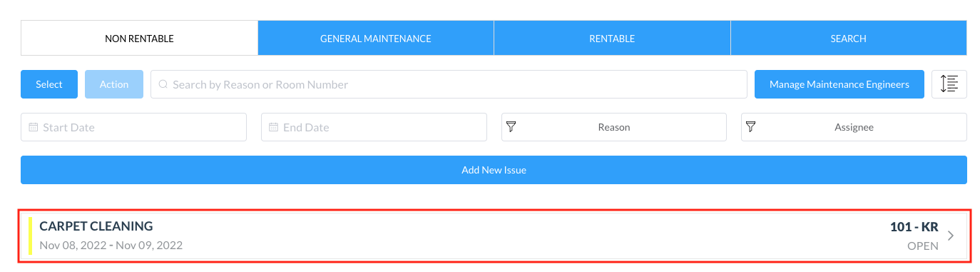The width and height of the screenshot is (980, 272).
Task: Click the End Date calendar icon
Action: click(x=273, y=127)
